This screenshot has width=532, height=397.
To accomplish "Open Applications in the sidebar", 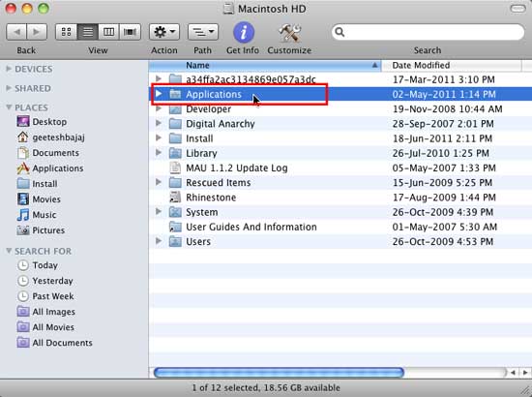I will tap(50, 168).
